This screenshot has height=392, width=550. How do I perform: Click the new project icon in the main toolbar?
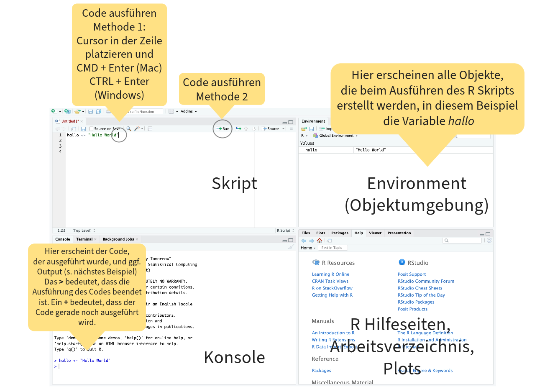tap(67, 112)
